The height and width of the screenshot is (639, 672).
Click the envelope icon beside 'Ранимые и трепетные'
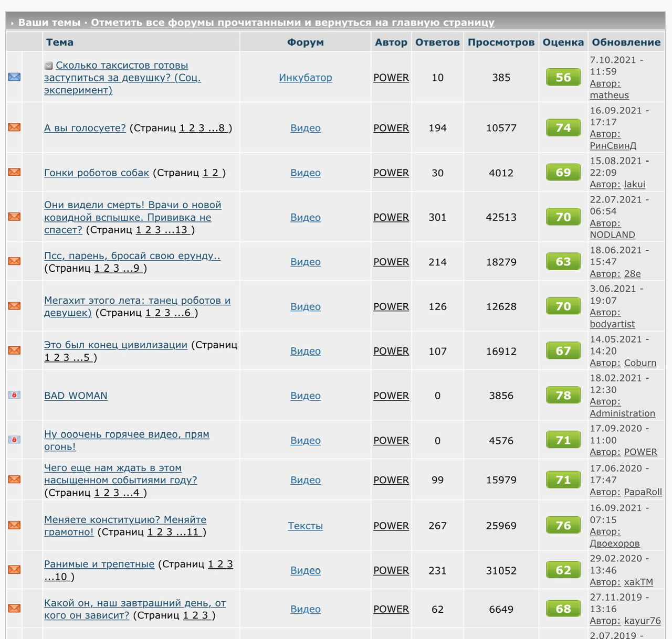coord(14,570)
